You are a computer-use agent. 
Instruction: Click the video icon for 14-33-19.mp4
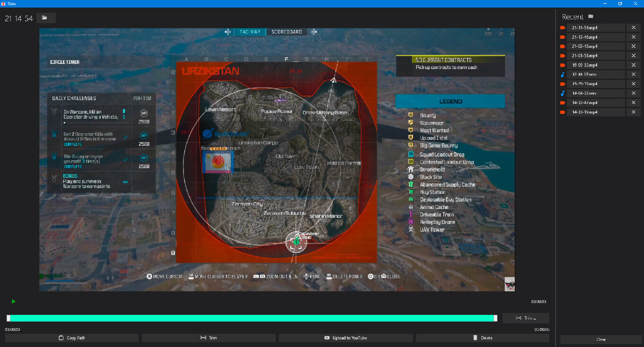[562, 112]
